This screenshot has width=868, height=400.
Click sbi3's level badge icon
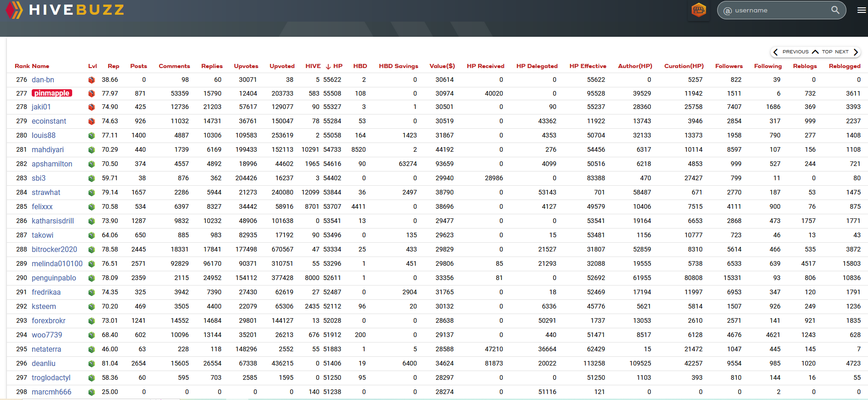91,178
